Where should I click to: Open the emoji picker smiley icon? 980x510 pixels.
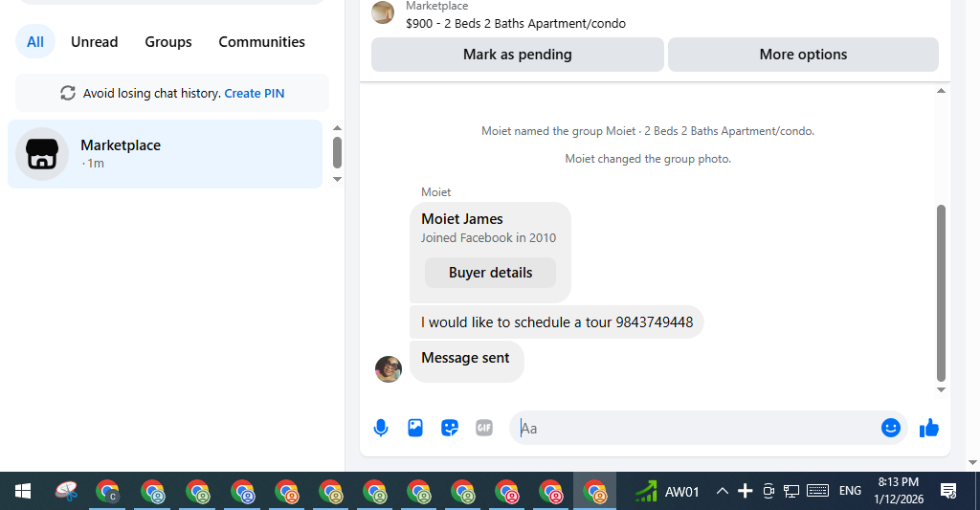(891, 428)
